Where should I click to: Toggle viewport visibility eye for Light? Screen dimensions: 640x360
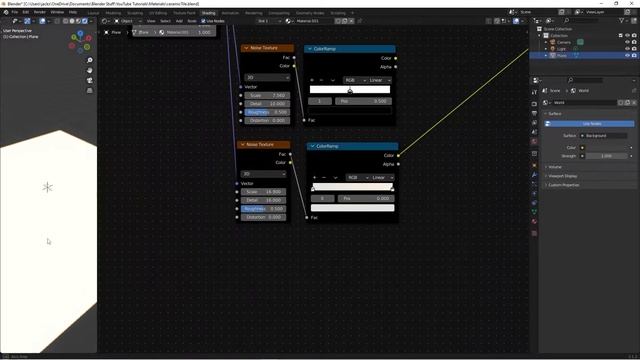click(627, 49)
